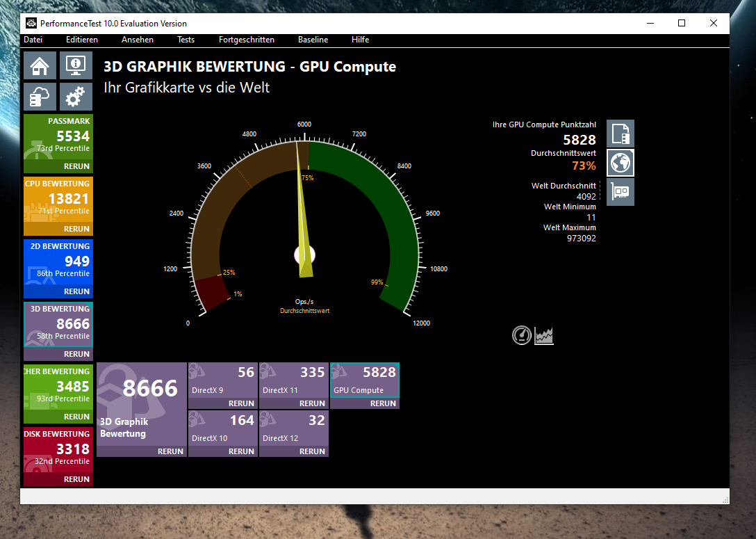Select the DirectX 12 result tile
The height and width of the screenshot is (539, 756).
[x=294, y=428]
